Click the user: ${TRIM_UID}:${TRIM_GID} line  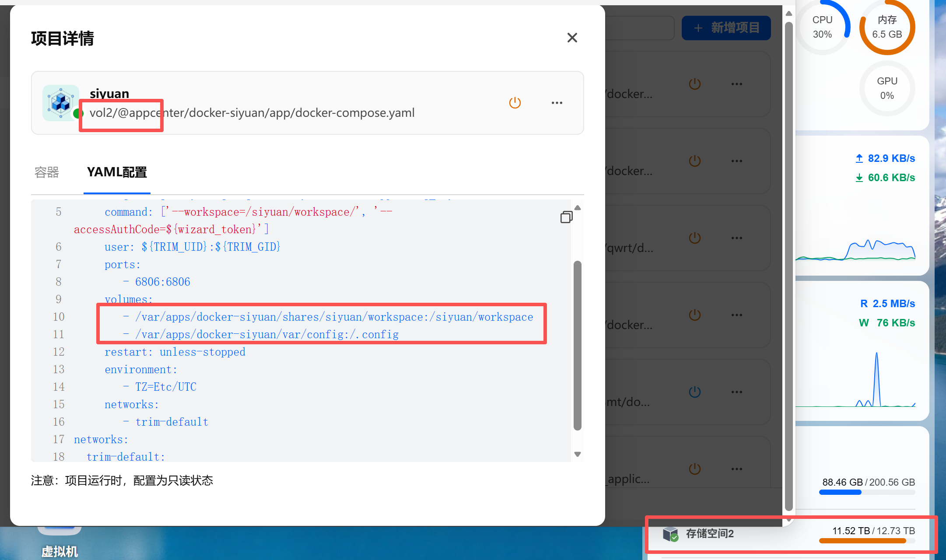[193, 247]
